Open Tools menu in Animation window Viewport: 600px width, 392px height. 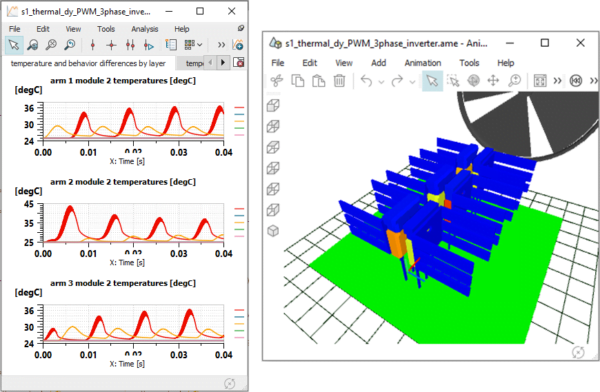pos(469,63)
